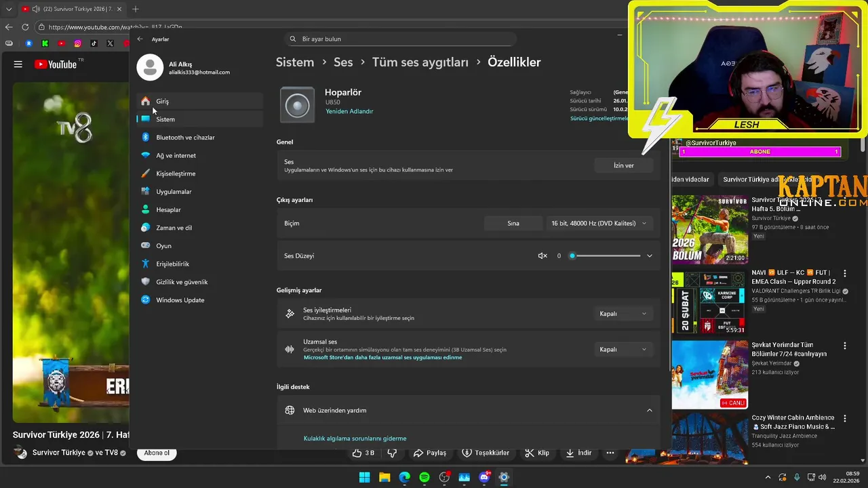The image size is (868, 488).
Task: Open the Şevkat Yerimdar live stream thumbnail
Action: tap(710, 375)
